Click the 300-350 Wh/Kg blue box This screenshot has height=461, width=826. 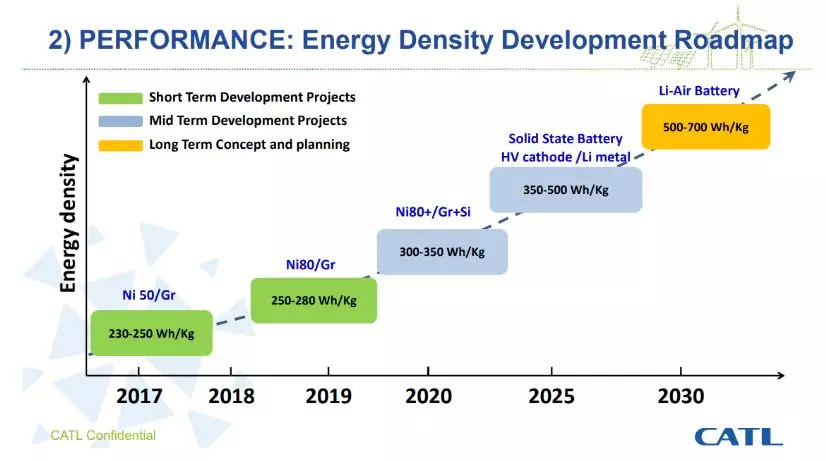tap(442, 252)
